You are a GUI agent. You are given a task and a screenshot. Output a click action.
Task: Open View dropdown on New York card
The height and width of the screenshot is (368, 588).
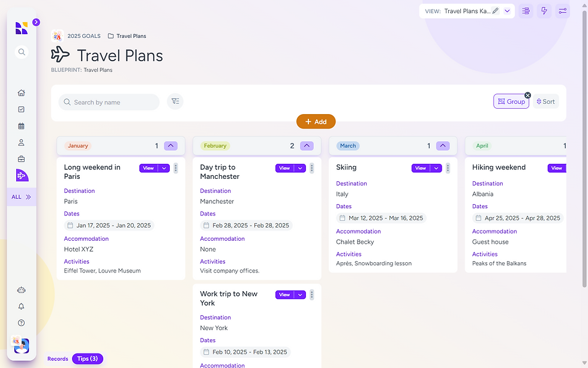[300, 295]
